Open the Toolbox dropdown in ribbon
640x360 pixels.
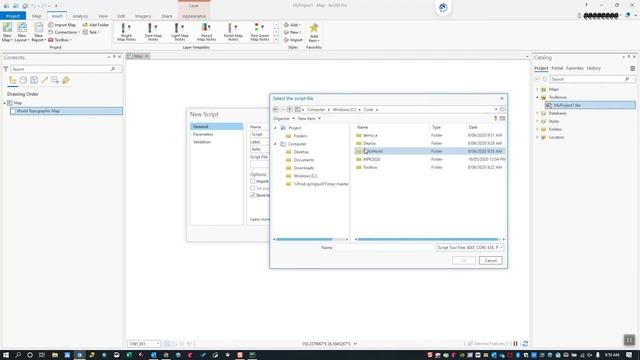click(x=60, y=40)
